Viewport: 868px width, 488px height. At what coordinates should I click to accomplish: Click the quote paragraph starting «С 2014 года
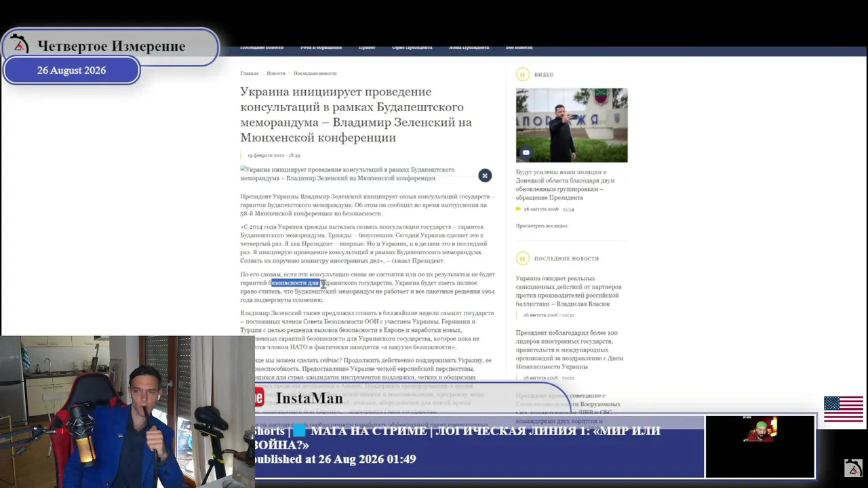click(363, 243)
